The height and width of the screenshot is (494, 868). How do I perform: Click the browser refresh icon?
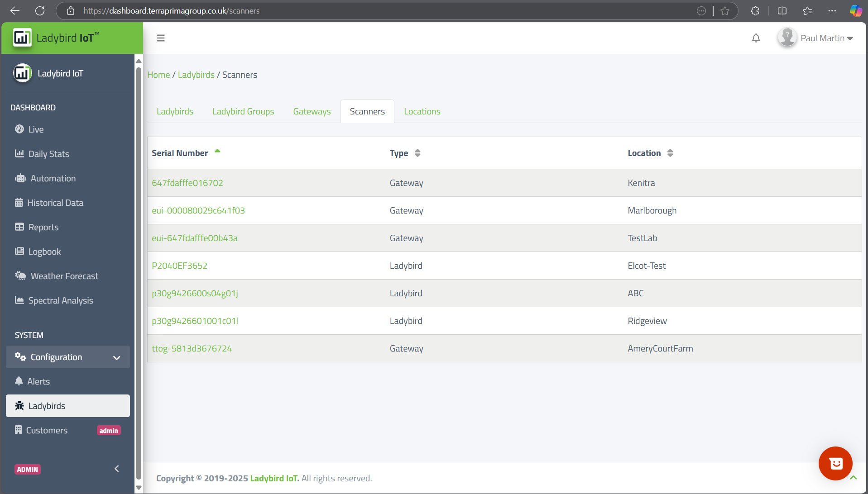(40, 11)
